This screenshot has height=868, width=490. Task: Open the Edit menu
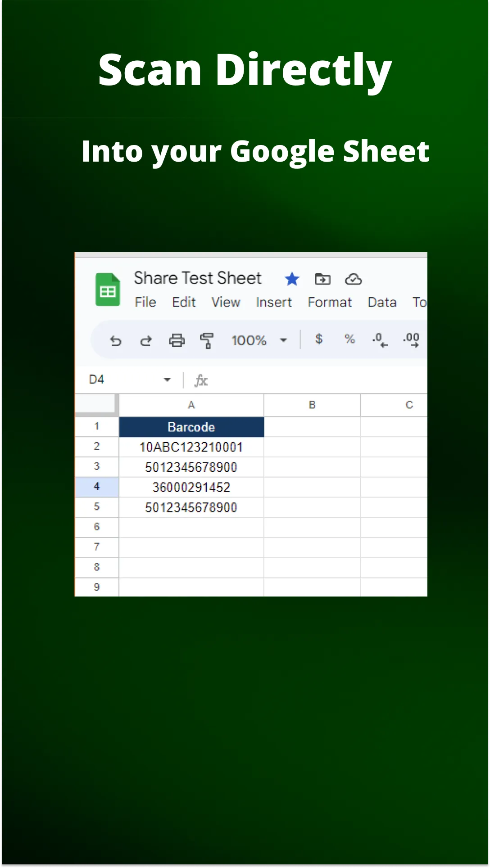coord(184,302)
